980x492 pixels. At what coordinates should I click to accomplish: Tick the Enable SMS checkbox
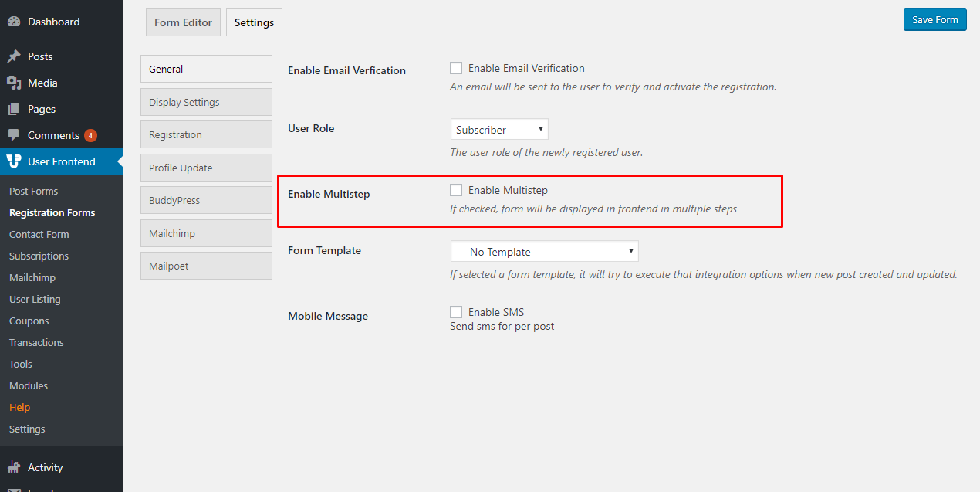(x=456, y=312)
